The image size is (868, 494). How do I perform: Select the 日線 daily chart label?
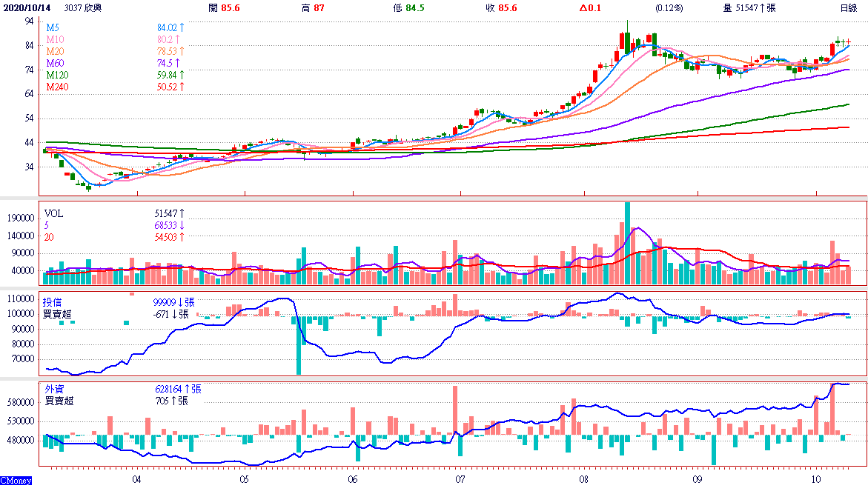pyautogui.click(x=848, y=7)
